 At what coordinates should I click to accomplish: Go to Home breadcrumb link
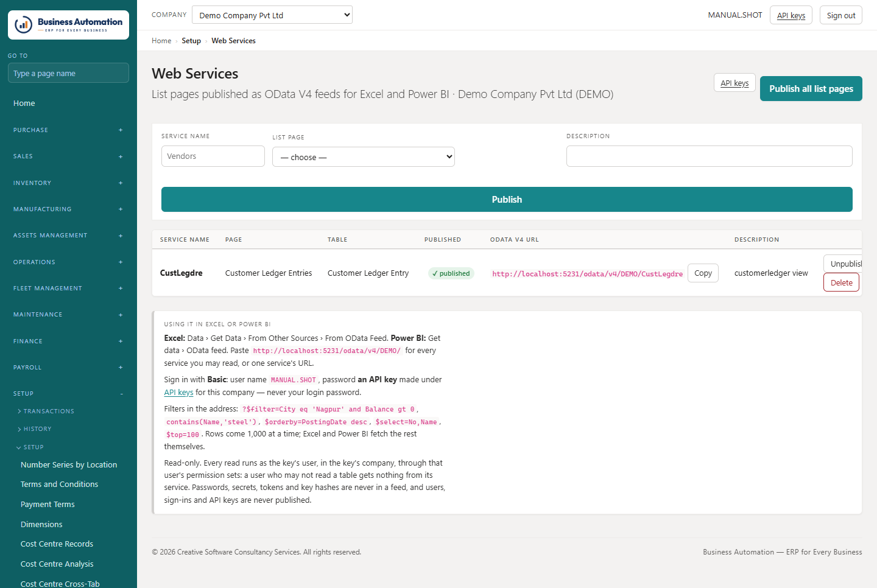click(x=161, y=41)
